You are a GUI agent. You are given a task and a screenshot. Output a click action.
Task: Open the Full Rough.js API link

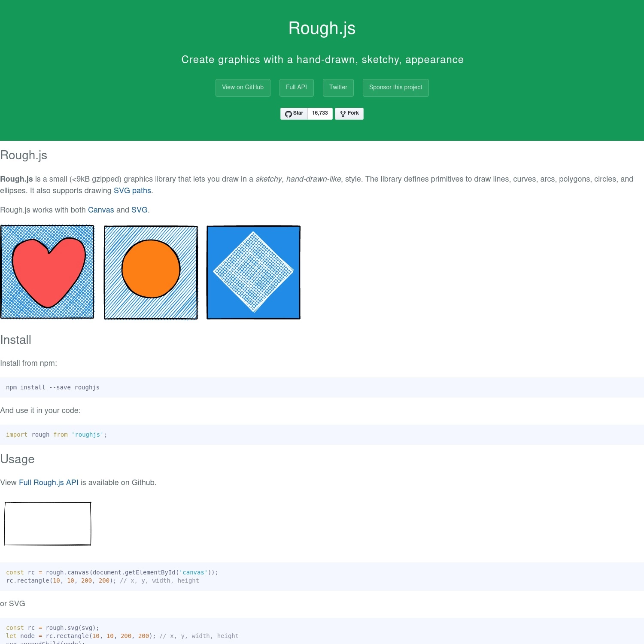49,483
